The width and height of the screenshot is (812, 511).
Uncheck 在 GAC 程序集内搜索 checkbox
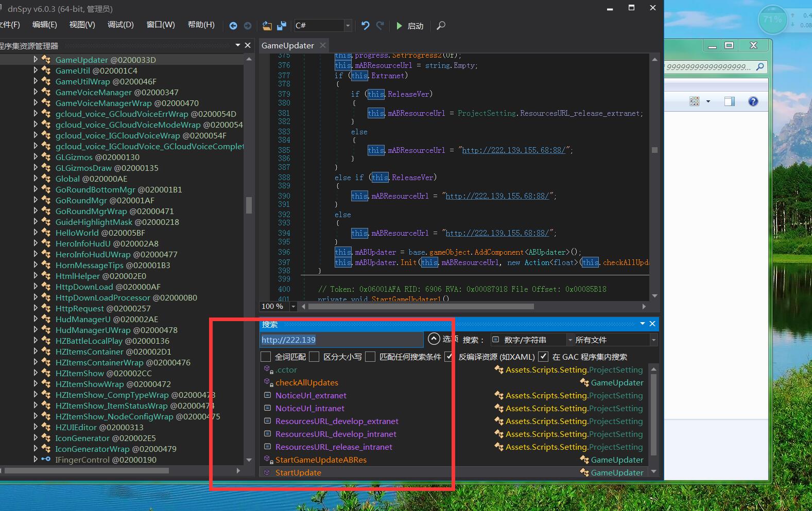(x=543, y=357)
